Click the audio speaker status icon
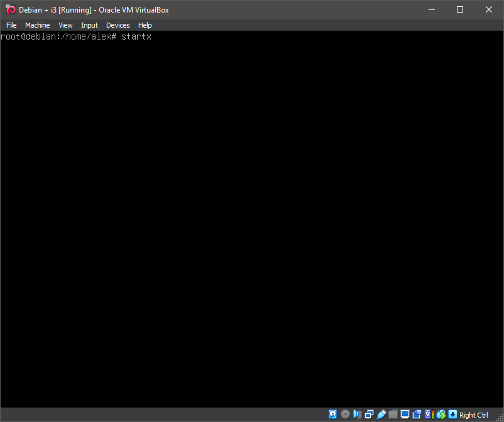The height and width of the screenshot is (422, 504). coord(357,414)
